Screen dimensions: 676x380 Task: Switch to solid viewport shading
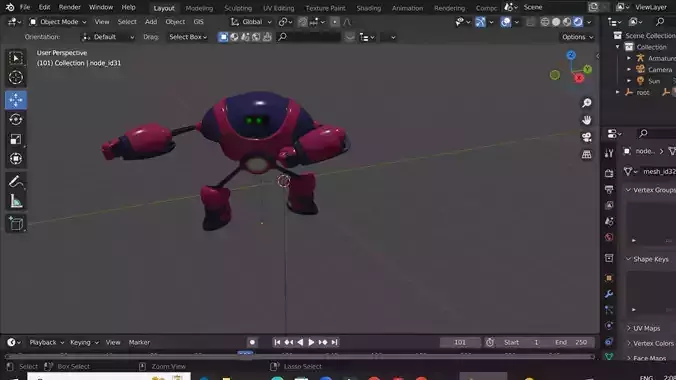coord(556,22)
